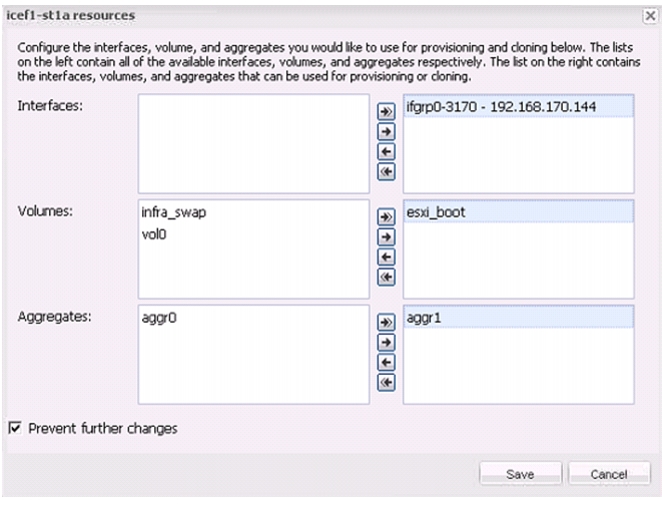Image resolution: width=662 pixels, height=532 pixels.
Task: Select ifgrp0-3170 interface entry
Action: pos(518,106)
